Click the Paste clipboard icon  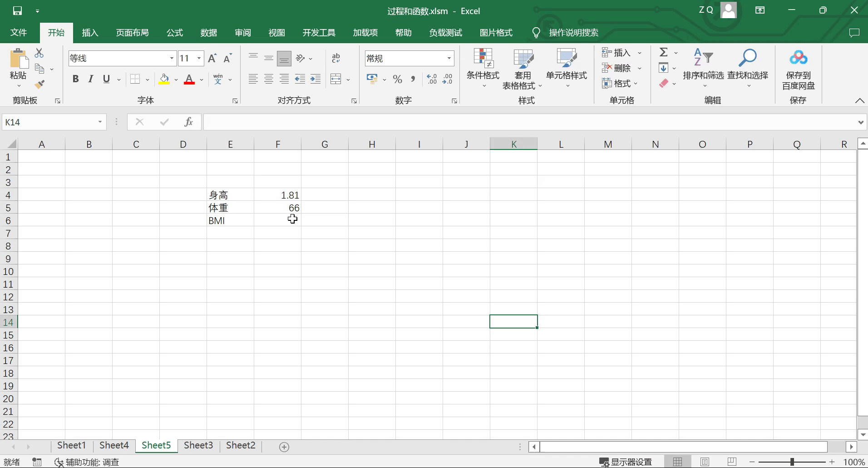[x=19, y=59]
